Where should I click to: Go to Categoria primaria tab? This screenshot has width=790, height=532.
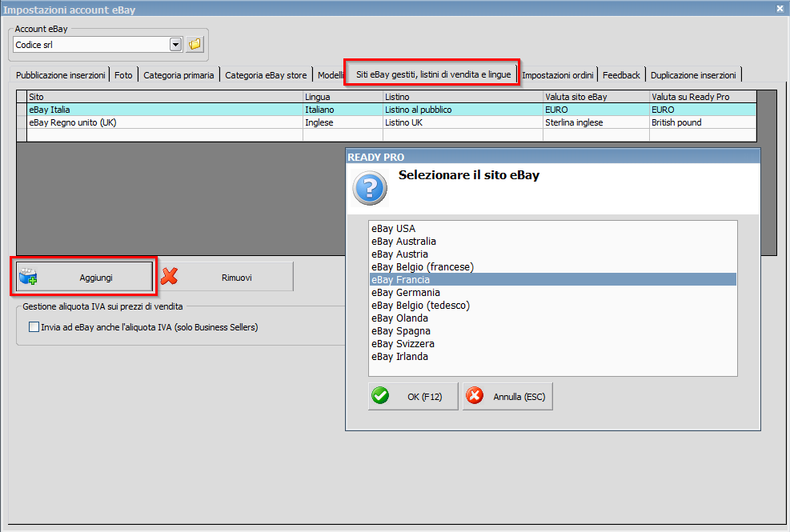point(178,75)
